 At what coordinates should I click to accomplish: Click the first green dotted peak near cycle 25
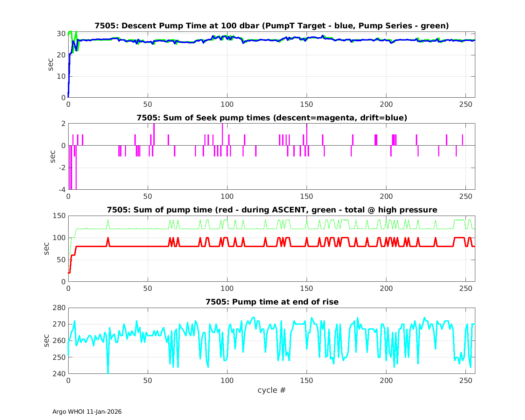(x=108, y=221)
